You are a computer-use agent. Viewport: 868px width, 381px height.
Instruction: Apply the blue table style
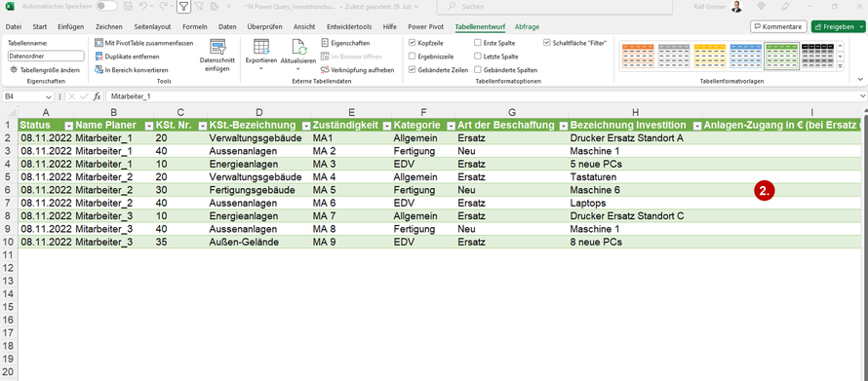[x=746, y=56]
